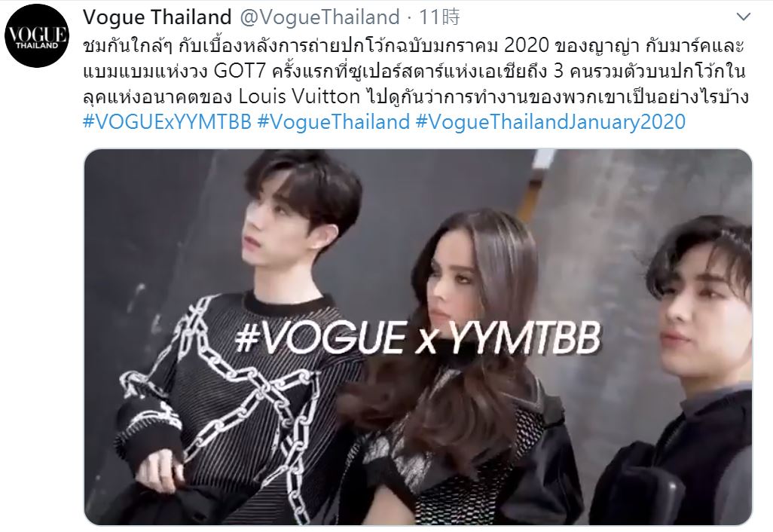Click the tweet's first line of Thai text
This screenshot has width=773, height=532.
pos(413,46)
